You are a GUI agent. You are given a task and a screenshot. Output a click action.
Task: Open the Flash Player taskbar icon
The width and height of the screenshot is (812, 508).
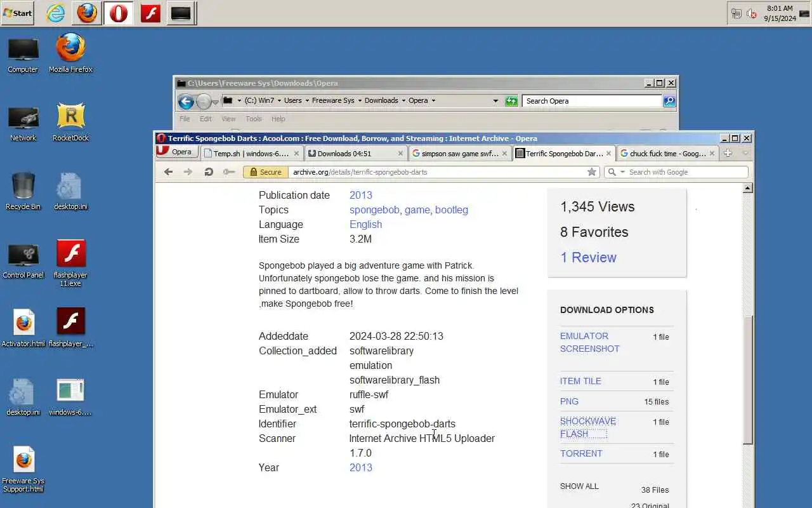150,13
